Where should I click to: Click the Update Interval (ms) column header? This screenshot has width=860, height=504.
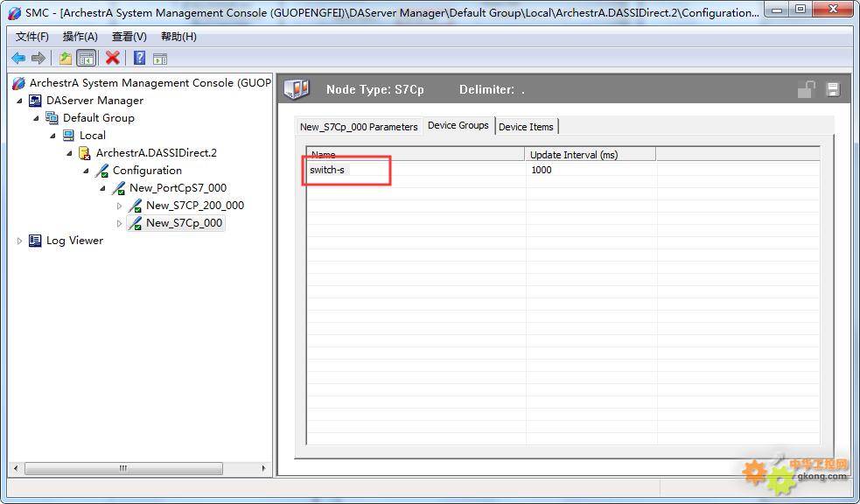(591, 155)
